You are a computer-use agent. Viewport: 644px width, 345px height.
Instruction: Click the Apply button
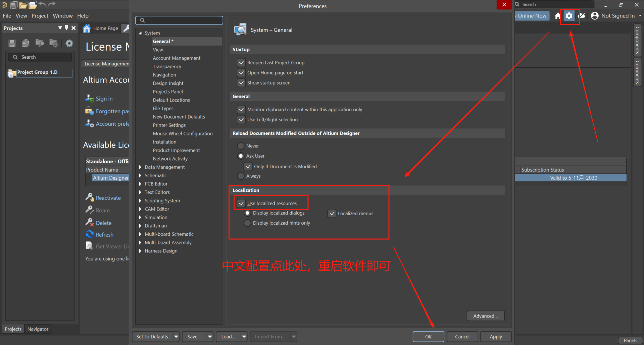click(496, 336)
